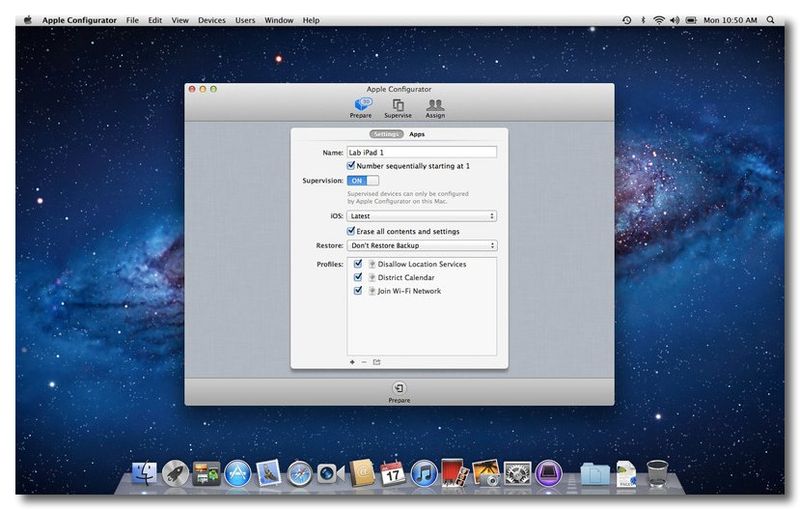The height and width of the screenshot is (510, 800).
Task: Uncheck the Join Wi-Fi Network profile
Action: click(x=358, y=290)
